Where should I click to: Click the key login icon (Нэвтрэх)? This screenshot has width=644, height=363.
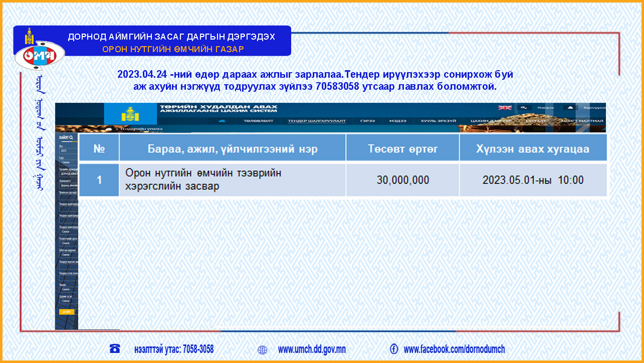coord(524,107)
